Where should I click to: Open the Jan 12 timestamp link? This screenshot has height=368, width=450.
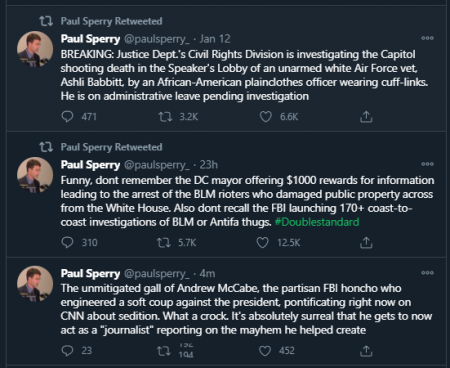click(215, 39)
